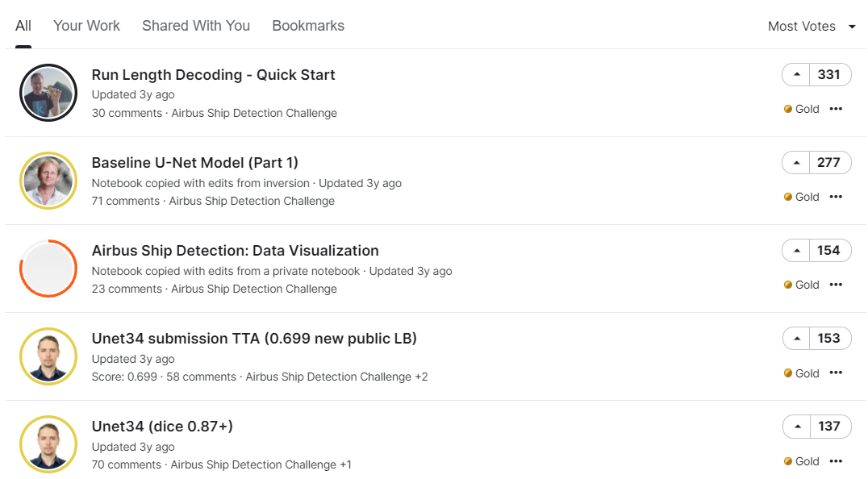Open Baseline U-Net Model (Part 1) notebook
Image resolution: width=868 pixels, height=479 pixels.
tap(195, 163)
